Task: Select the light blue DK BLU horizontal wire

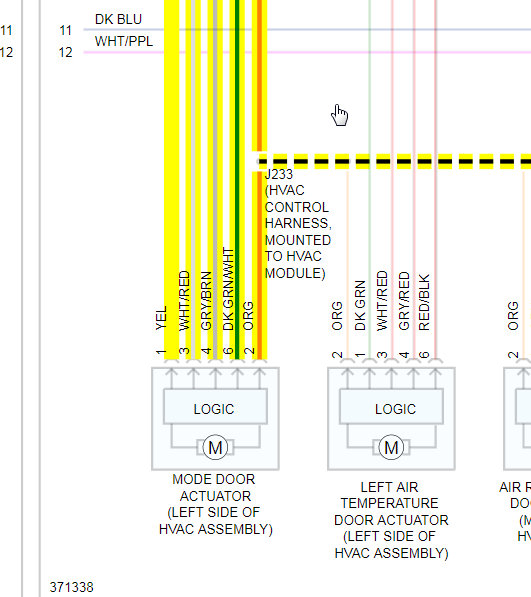Action: coord(307,29)
